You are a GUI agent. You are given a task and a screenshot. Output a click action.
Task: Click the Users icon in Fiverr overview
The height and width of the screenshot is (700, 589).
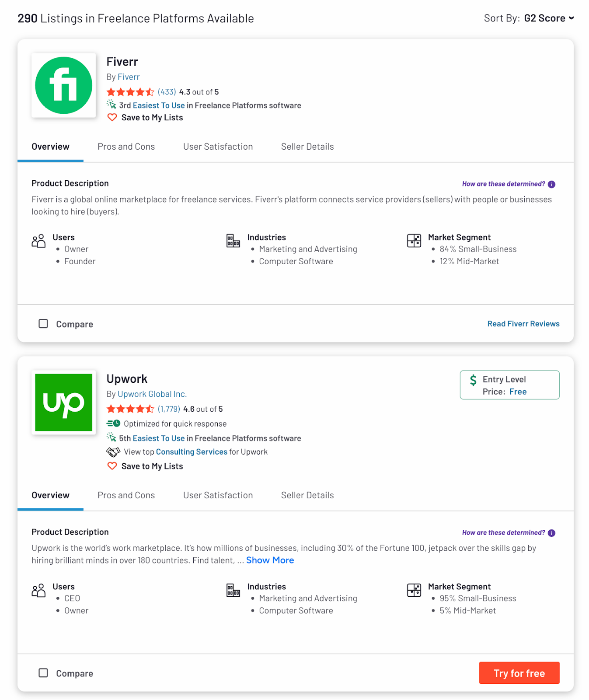[x=38, y=240]
